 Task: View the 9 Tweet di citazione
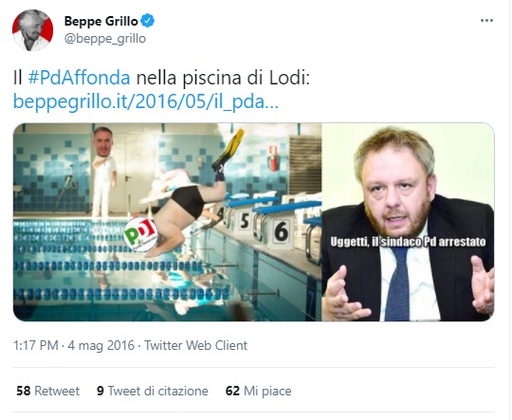[x=153, y=391]
